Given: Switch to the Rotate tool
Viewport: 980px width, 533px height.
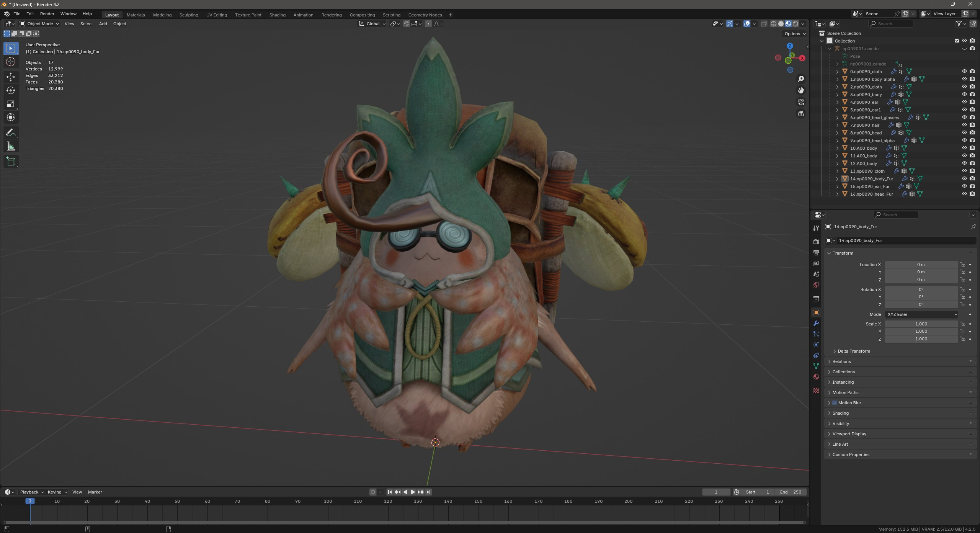Looking at the screenshot, I should 11,90.
